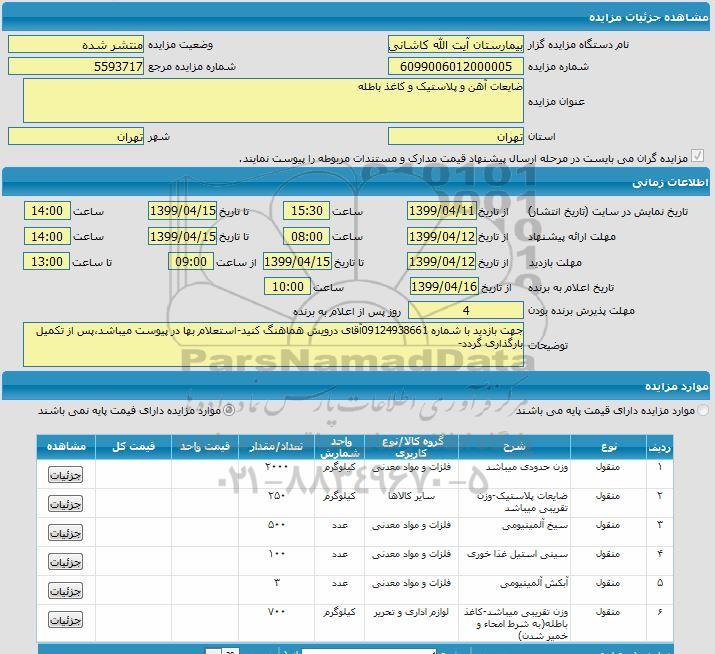Image resolution: width=715 pixels, height=654 pixels.
Task: Click the قیمت واحد column header
Action: pyautogui.click(x=205, y=447)
